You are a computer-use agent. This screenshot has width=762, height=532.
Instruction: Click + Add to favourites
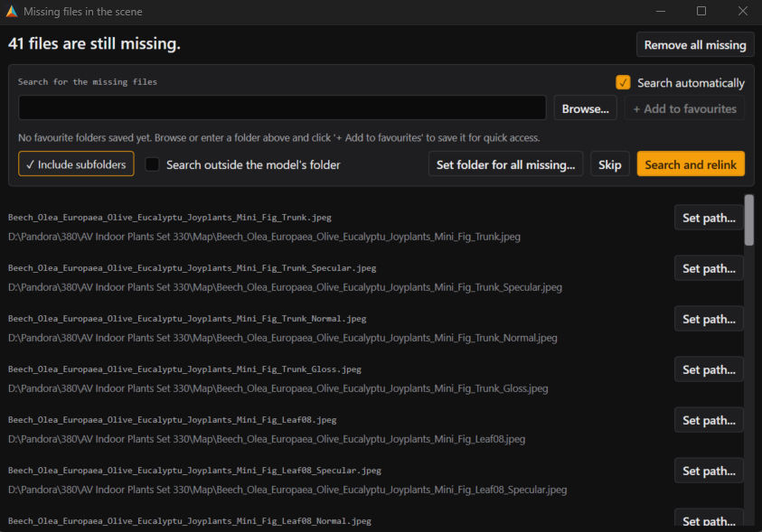pyautogui.click(x=684, y=108)
